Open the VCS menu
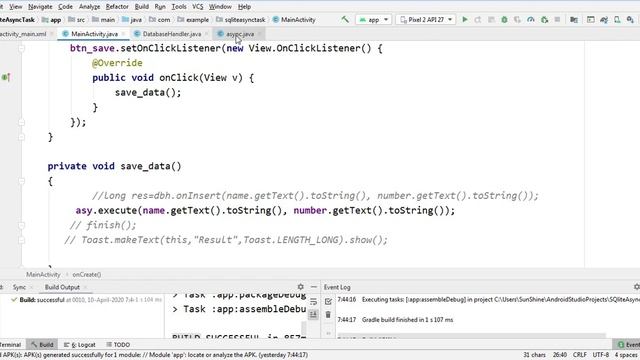Image resolution: width=640 pixels, height=360 pixels. click(198, 7)
